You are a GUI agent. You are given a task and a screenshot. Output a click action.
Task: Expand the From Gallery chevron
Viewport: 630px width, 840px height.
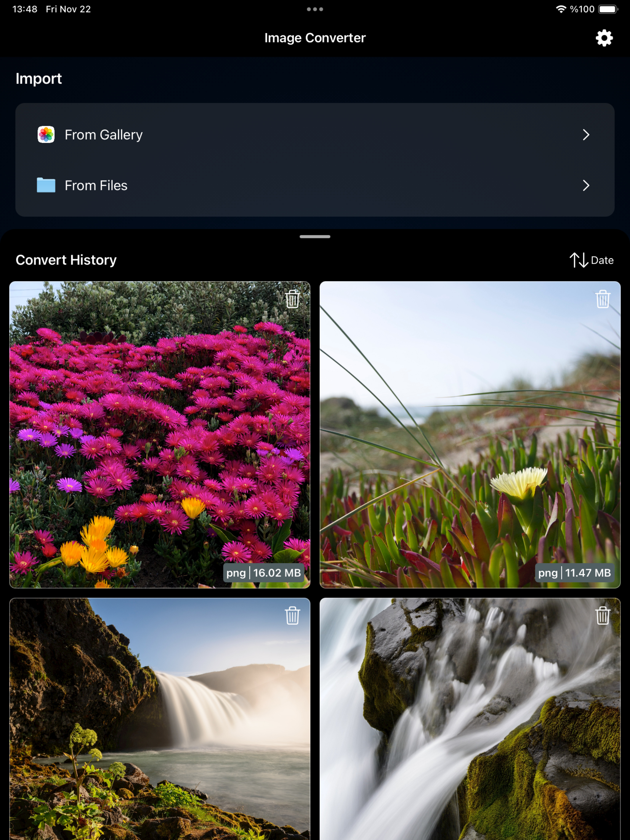(x=586, y=134)
